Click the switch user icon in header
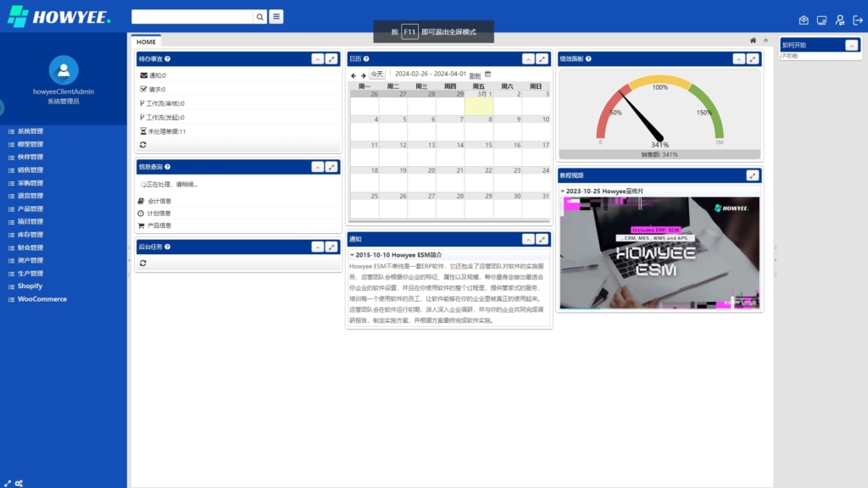 point(840,20)
